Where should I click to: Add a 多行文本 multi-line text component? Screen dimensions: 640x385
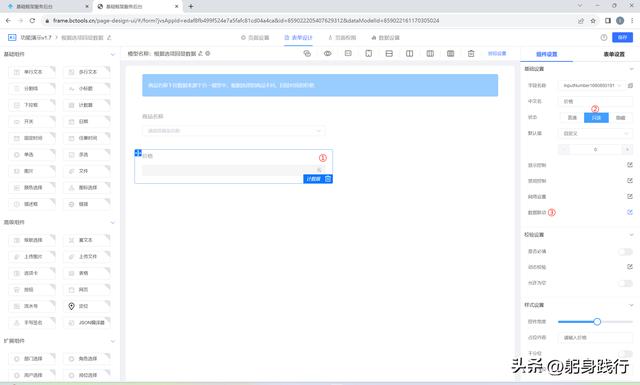click(x=87, y=72)
